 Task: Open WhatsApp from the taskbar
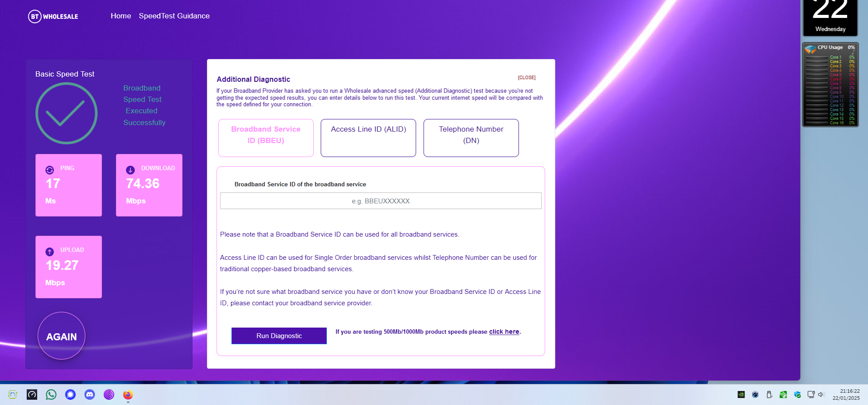point(51,395)
